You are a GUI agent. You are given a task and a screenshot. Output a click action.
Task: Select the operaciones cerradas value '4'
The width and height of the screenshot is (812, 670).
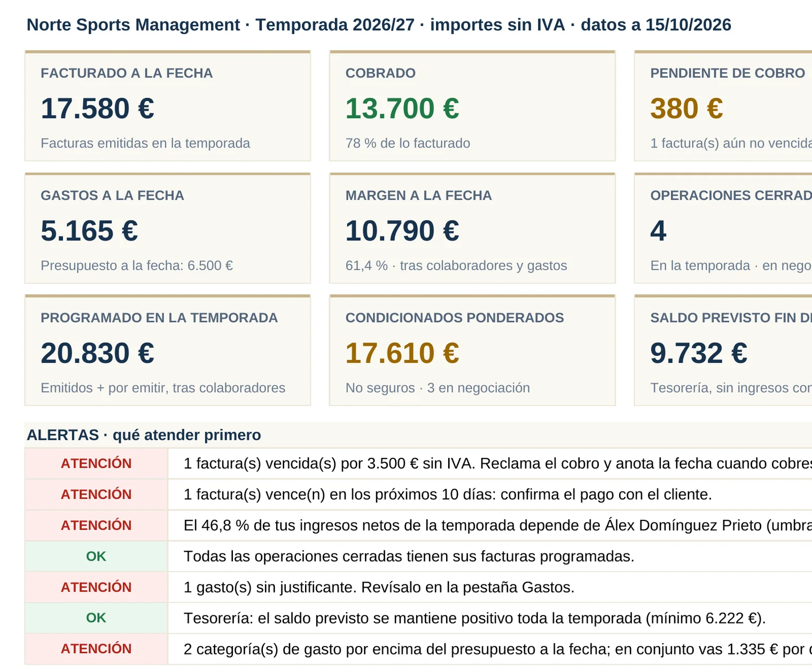658,231
